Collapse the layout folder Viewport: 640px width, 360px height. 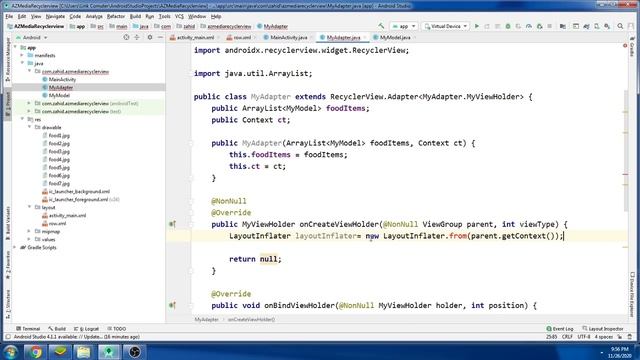29,207
